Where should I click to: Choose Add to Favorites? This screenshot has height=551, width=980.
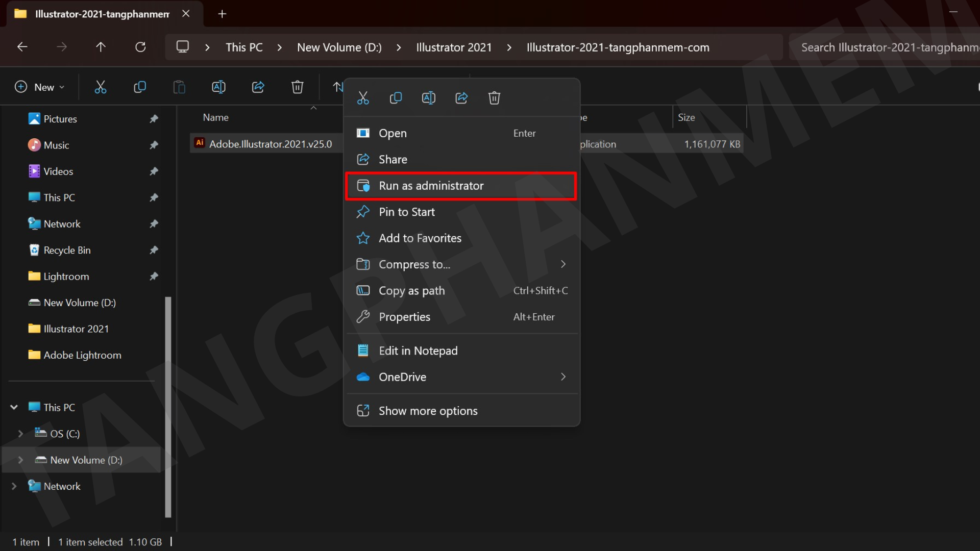tap(461, 238)
